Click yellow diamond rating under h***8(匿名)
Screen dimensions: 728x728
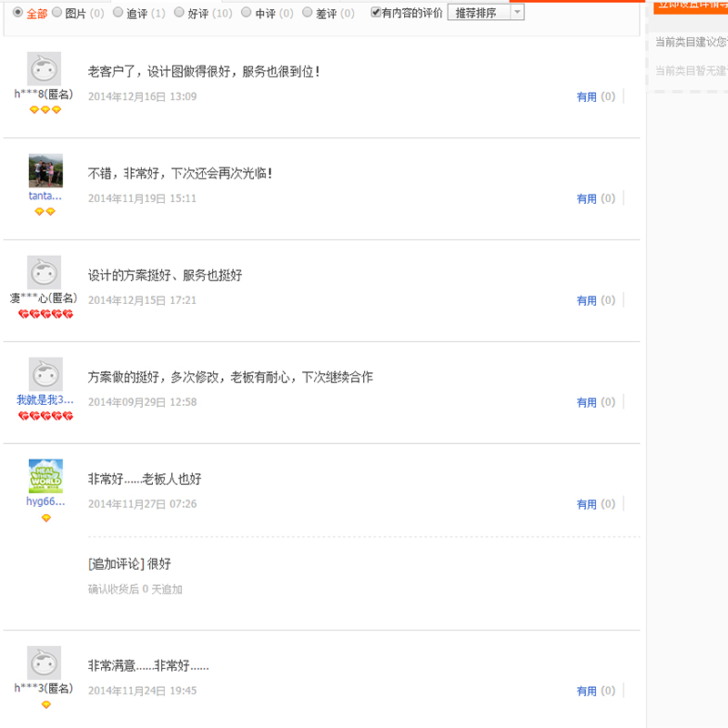pos(45,110)
